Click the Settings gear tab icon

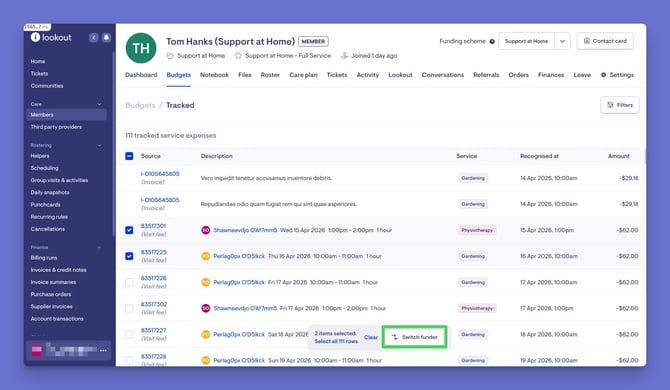pos(603,75)
